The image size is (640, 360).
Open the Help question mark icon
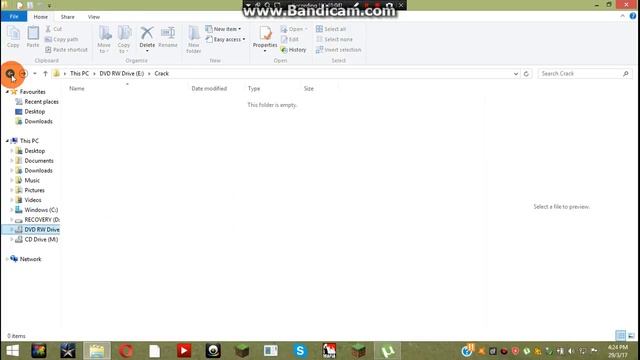pos(633,16)
